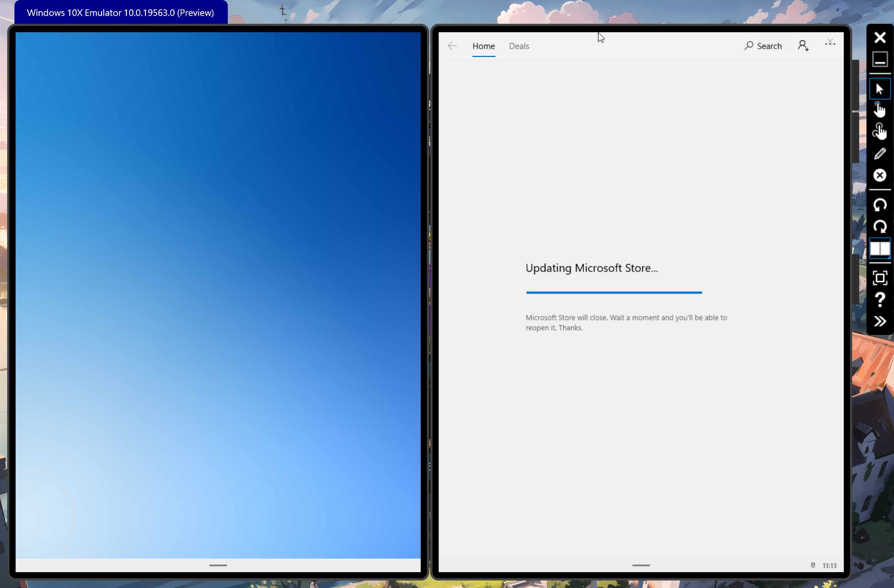894x588 pixels.
Task: Enable multi-touch input mode
Action: click(x=879, y=132)
